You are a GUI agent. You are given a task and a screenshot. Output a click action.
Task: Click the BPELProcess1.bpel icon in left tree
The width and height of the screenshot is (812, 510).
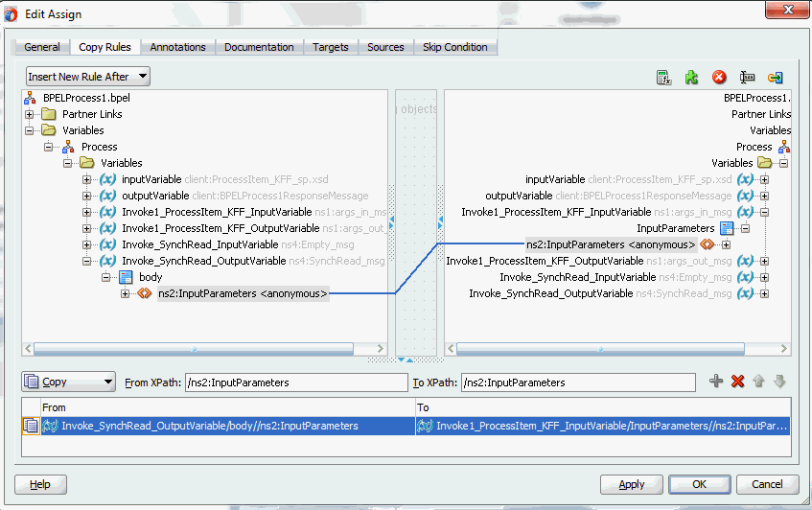point(30,98)
